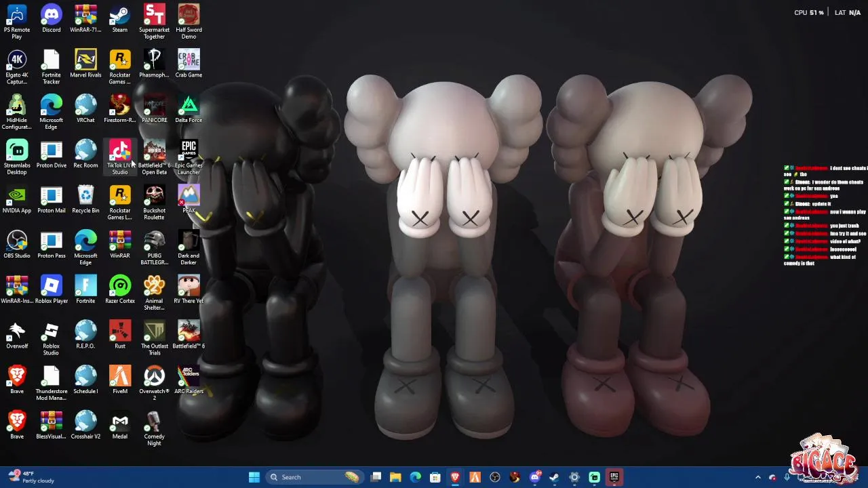
Task: Select Comedy Night desktop icon
Action: pos(154,430)
